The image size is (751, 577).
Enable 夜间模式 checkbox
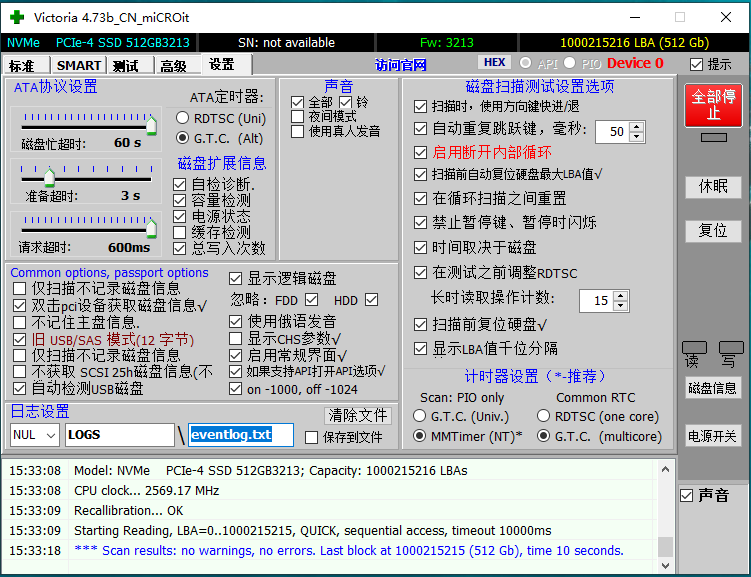click(297, 116)
